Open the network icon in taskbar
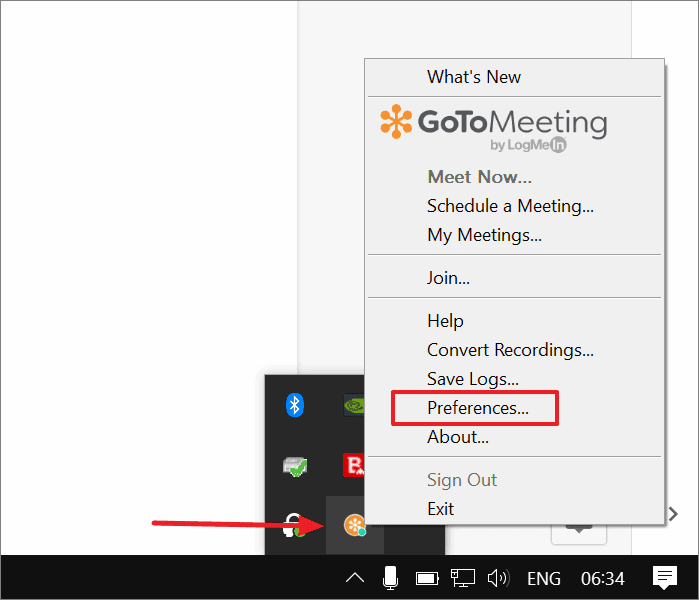699x600 pixels. tap(463, 578)
